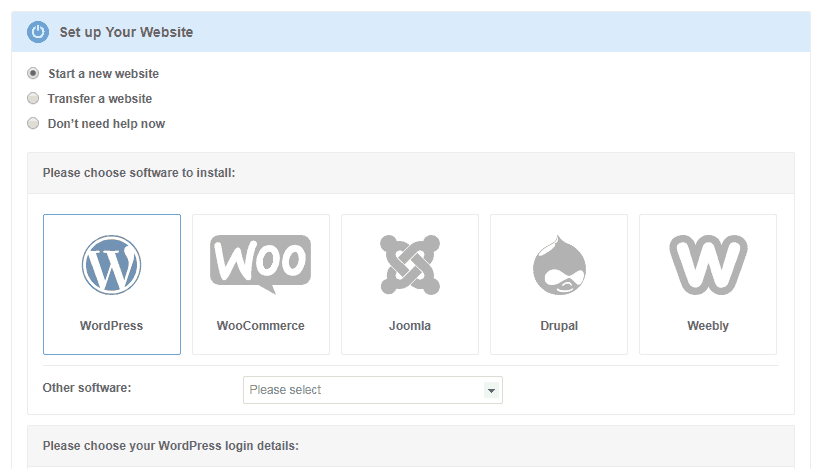Viewport: 821px width, 469px height.
Task: Click the Transfer a website label
Action: click(x=100, y=99)
